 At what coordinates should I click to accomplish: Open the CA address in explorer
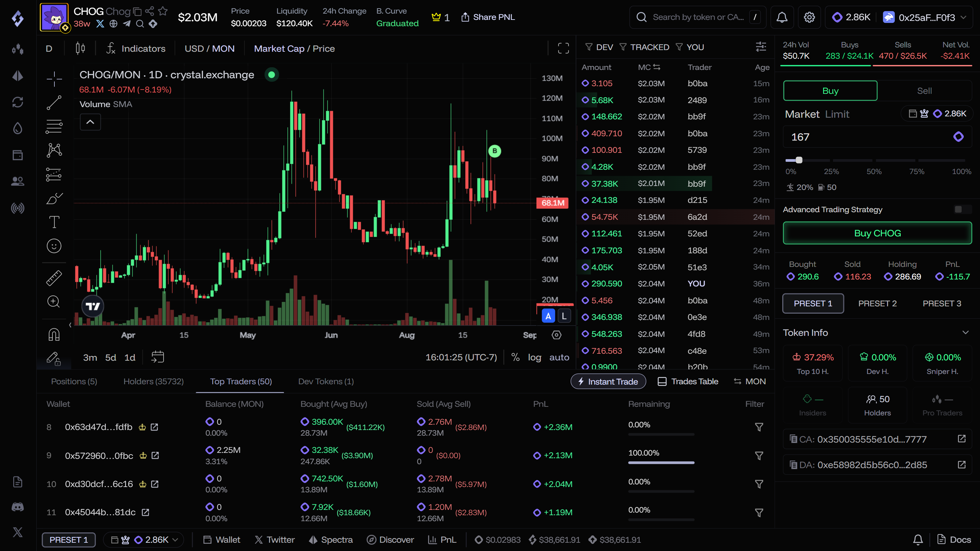tap(961, 439)
